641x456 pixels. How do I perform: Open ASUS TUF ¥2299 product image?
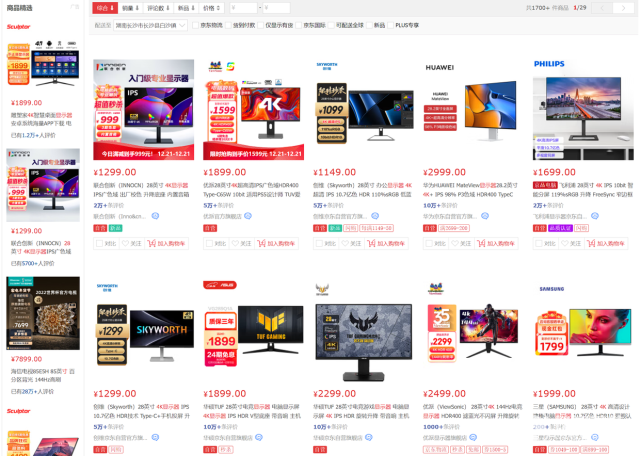tap(363, 332)
